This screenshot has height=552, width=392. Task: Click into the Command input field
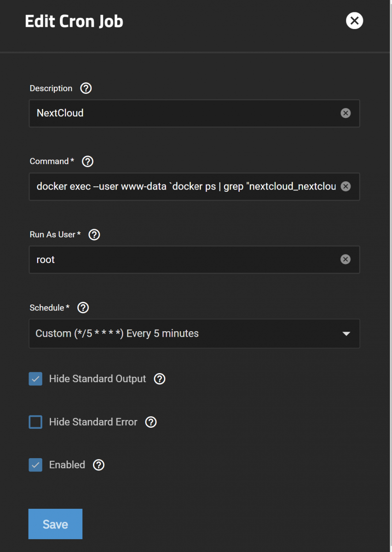(x=186, y=186)
